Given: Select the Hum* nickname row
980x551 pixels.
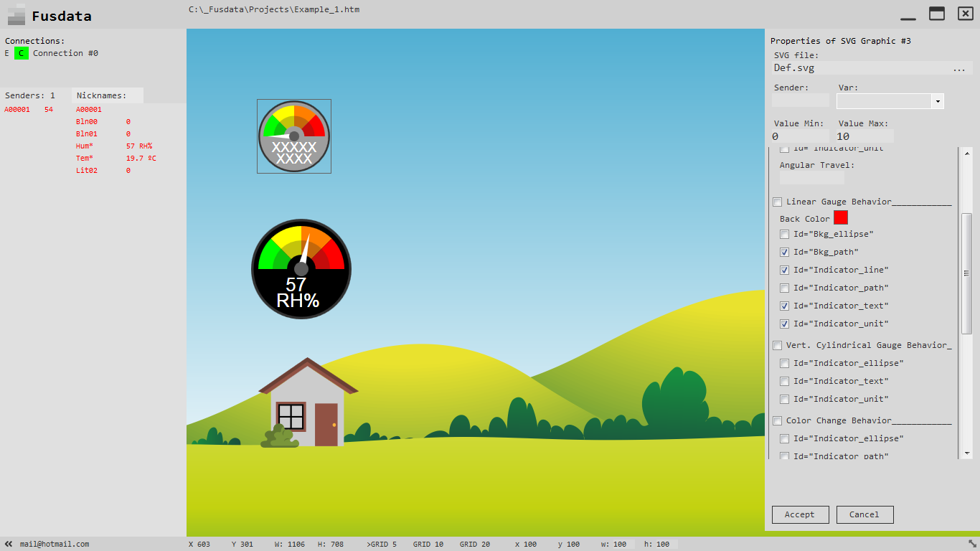Looking at the screenshot, I should (114, 146).
